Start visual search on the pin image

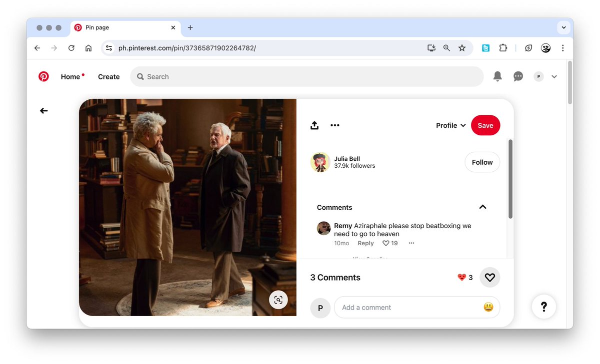click(278, 300)
